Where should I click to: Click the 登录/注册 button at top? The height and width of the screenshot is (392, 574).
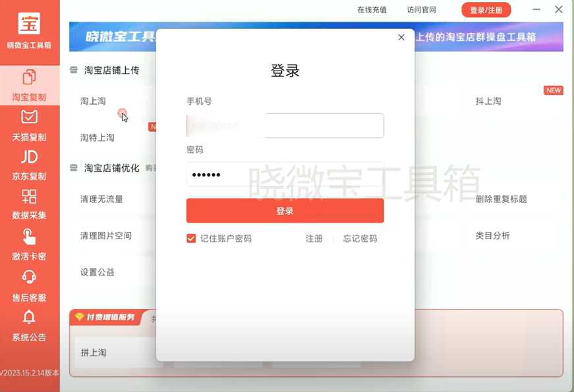click(x=486, y=10)
